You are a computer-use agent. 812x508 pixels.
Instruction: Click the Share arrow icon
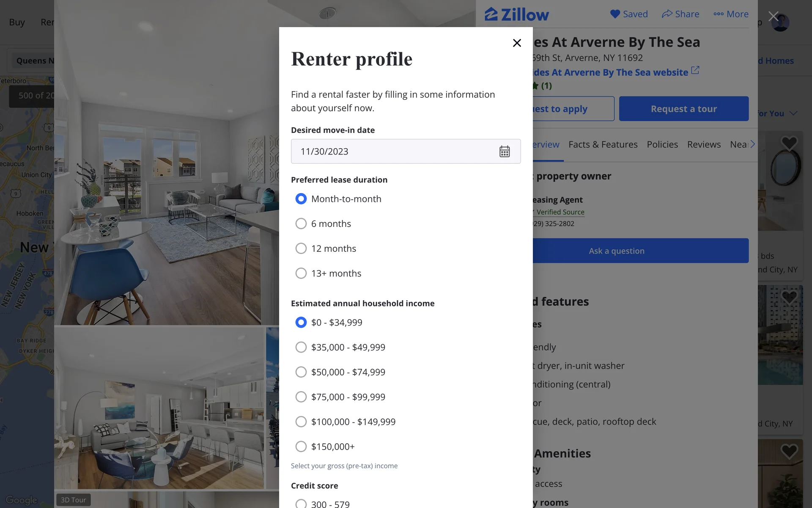point(667,14)
